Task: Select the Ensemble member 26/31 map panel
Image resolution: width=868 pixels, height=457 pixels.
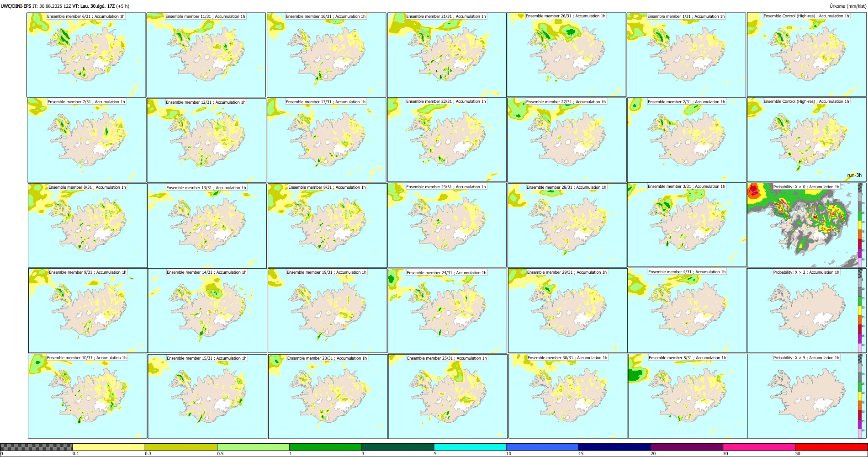Action: 566,54
